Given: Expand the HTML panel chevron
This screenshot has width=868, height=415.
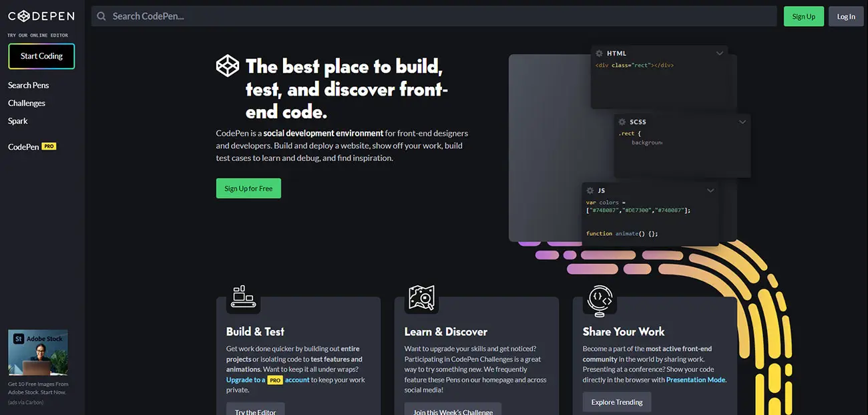Looking at the screenshot, I should tap(719, 53).
